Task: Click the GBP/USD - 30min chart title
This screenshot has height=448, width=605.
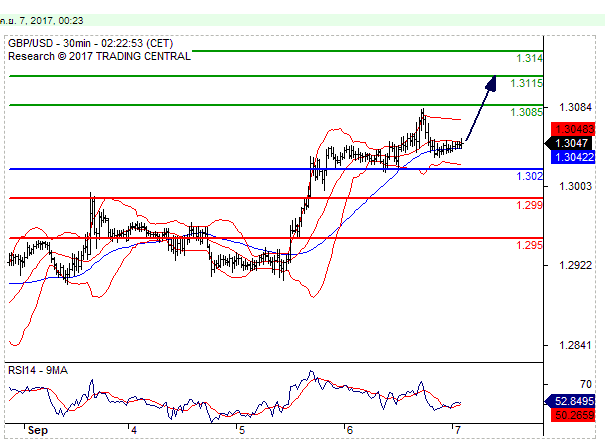Action: (x=91, y=43)
